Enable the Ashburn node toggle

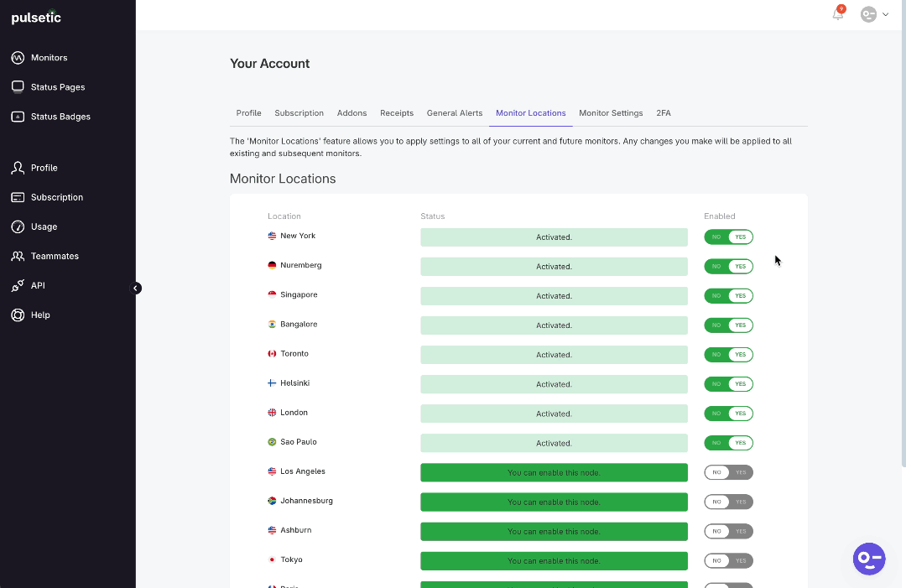(728, 532)
